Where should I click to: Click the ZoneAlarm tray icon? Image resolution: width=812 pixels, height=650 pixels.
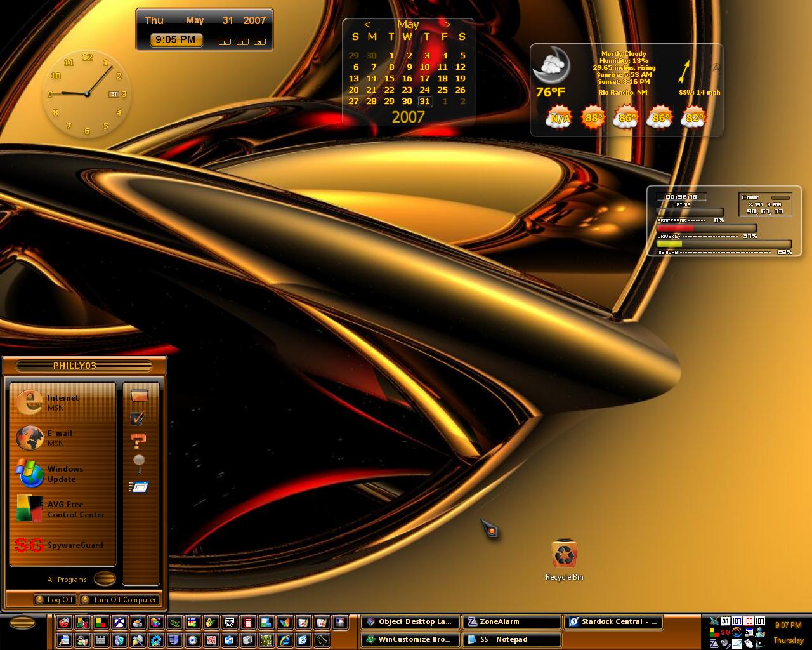[714, 644]
